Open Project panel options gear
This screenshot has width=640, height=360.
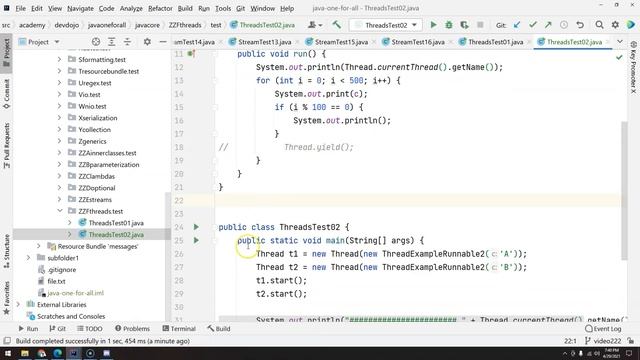[x=147, y=42]
